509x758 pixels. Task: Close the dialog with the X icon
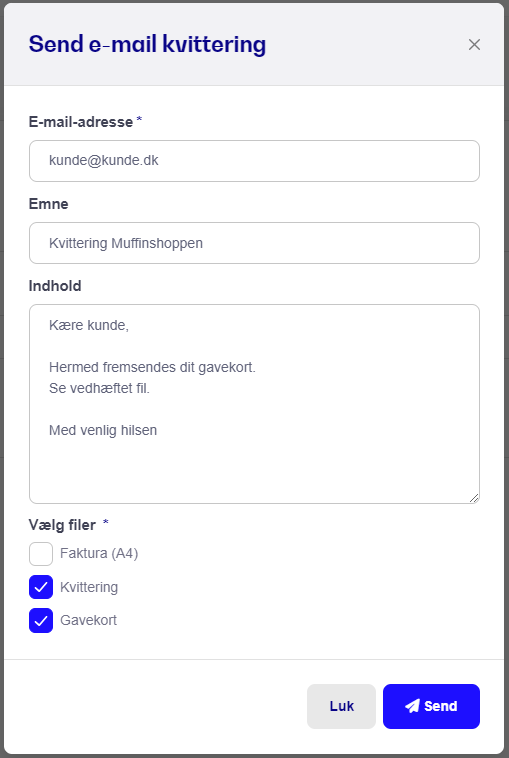pos(474,44)
